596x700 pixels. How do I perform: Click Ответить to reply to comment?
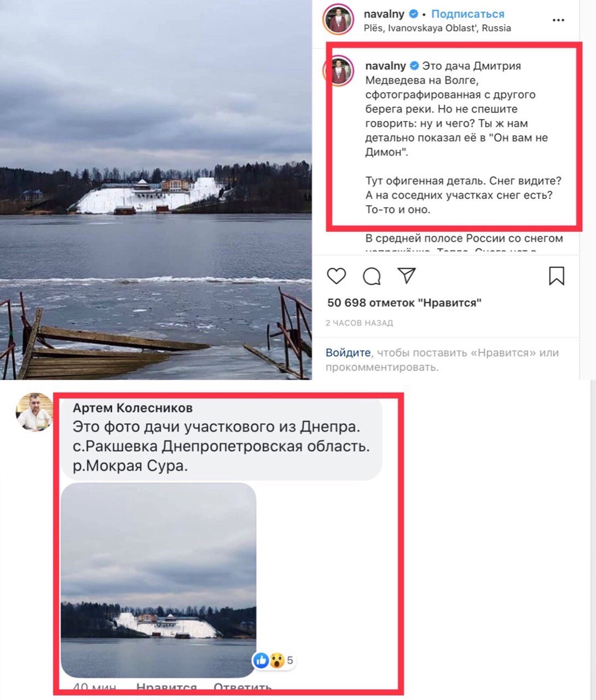point(242,688)
